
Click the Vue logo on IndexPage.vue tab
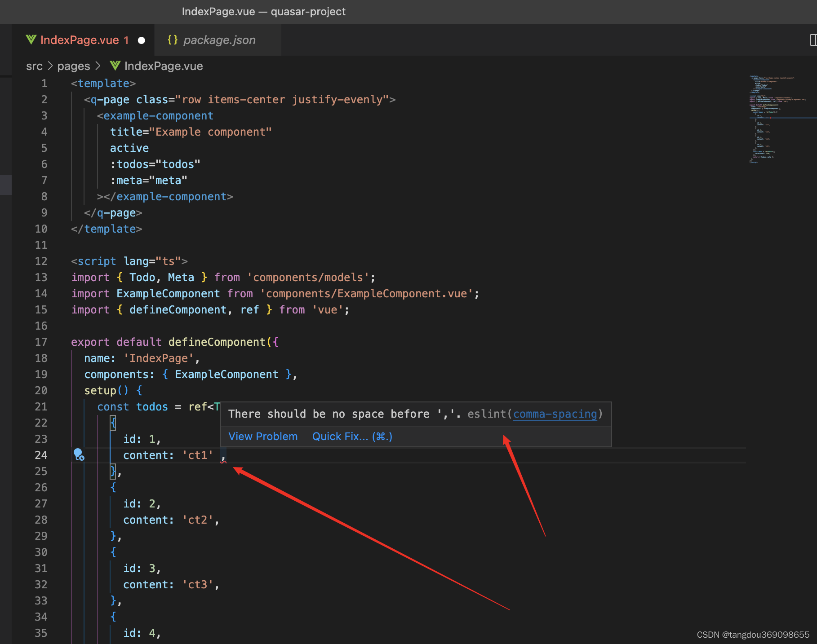point(31,40)
